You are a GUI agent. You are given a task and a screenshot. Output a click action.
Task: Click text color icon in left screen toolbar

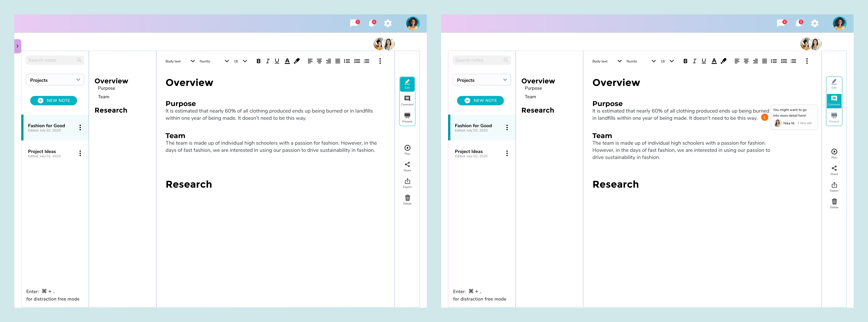coord(287,61)
